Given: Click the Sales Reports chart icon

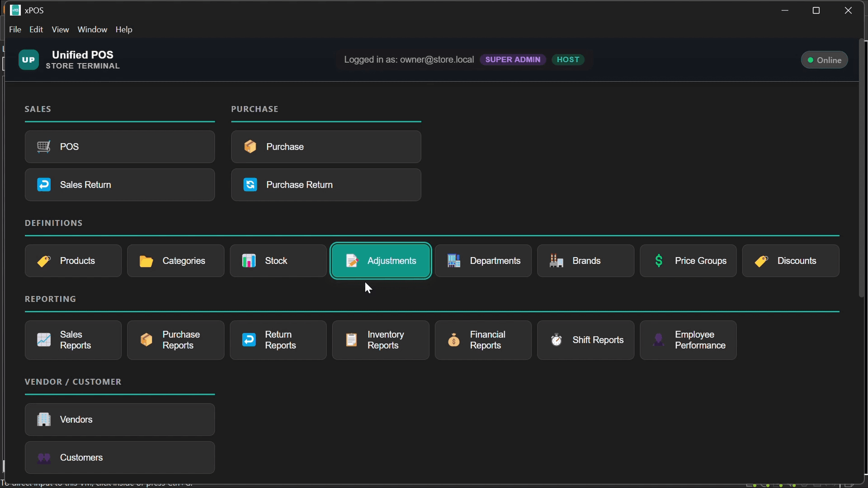Looking at the screenshot, I should 44,340.
